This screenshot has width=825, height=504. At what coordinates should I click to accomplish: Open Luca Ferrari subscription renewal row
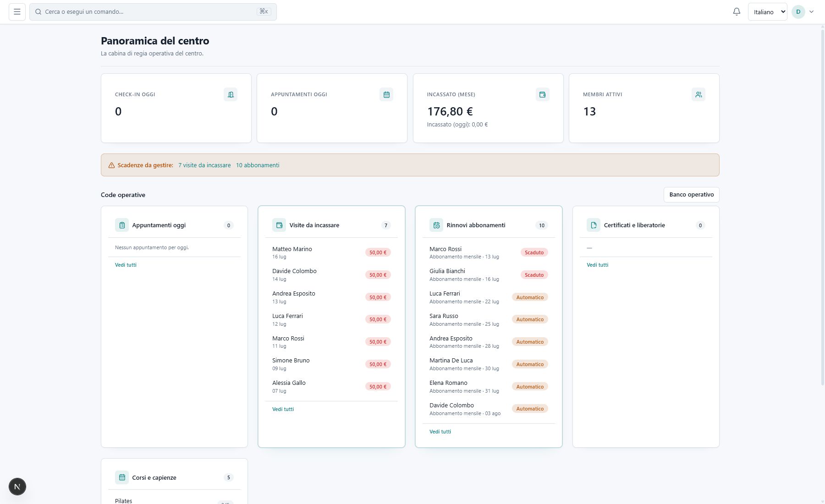click(489, 297)
